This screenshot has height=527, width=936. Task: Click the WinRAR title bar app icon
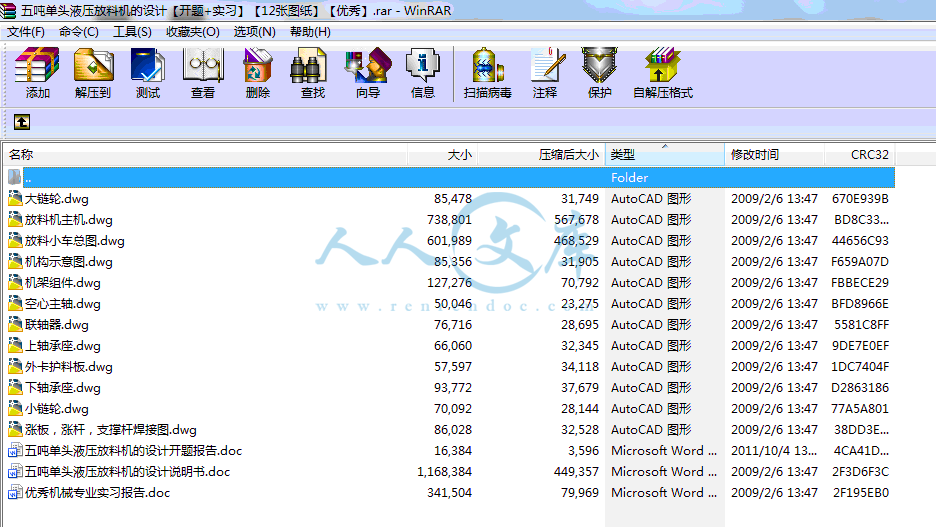coord(8,11)
